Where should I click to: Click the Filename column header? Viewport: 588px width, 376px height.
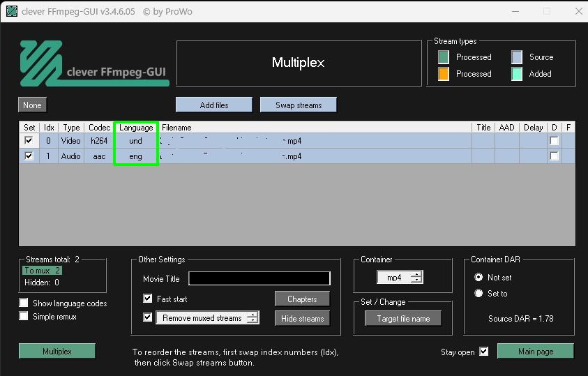(x=315, y=128)
